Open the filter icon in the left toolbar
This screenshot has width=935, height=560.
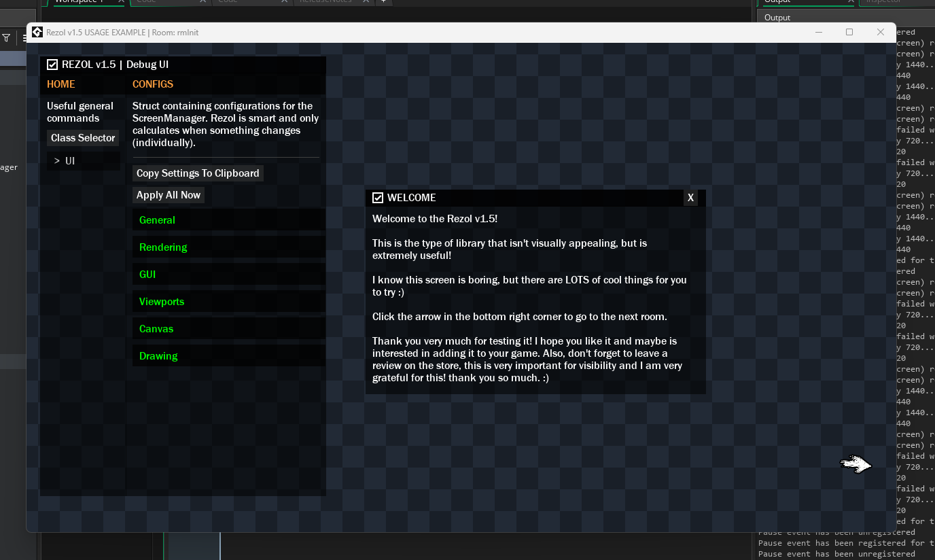click(x=7, y=37)
